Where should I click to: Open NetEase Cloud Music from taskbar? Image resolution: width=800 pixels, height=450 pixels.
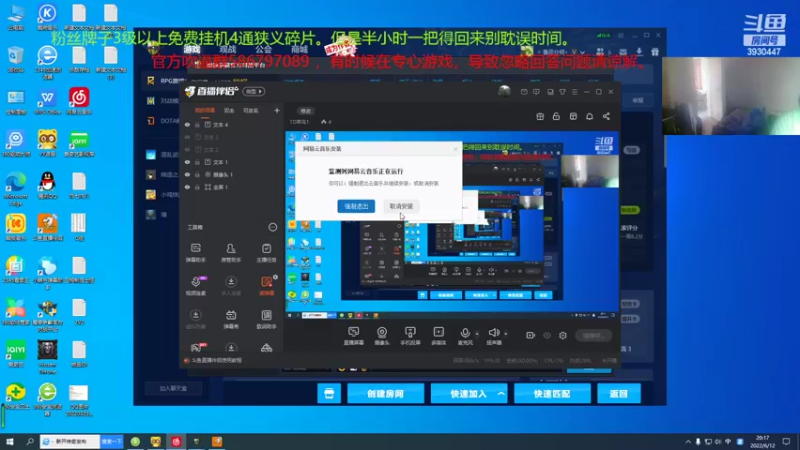pos(176,441)
